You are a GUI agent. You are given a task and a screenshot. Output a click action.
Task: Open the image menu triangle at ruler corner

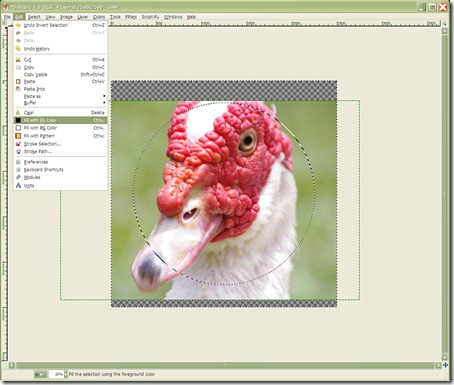coord(5,23)
